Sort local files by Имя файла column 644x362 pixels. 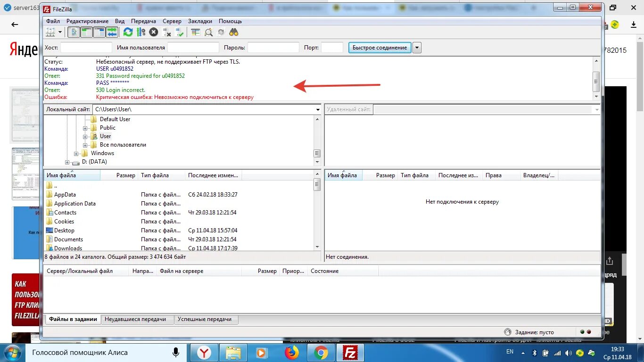tap(72, 175)
